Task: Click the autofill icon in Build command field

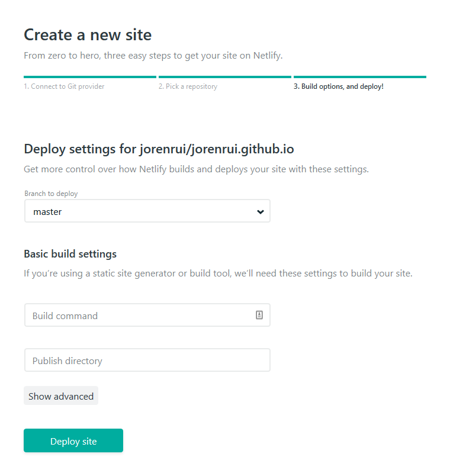Action: 259,315
